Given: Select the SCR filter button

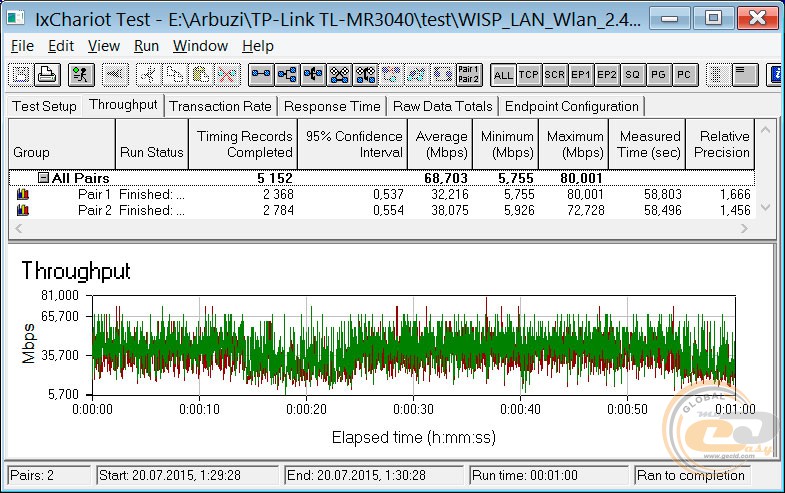Looking at the screenshot, I should pos(555,75).
